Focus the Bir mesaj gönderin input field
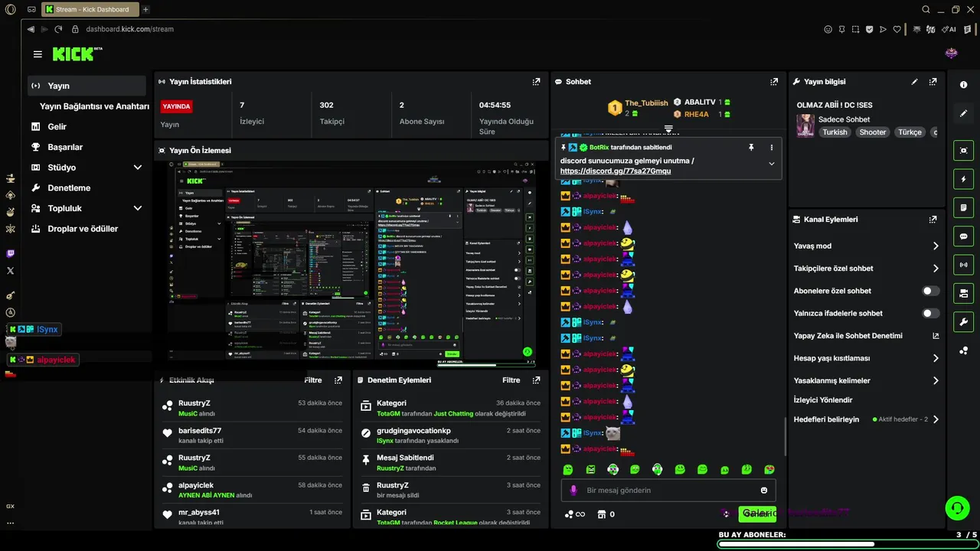This screenshot has height=551, width=980. (x=668, y=491)
